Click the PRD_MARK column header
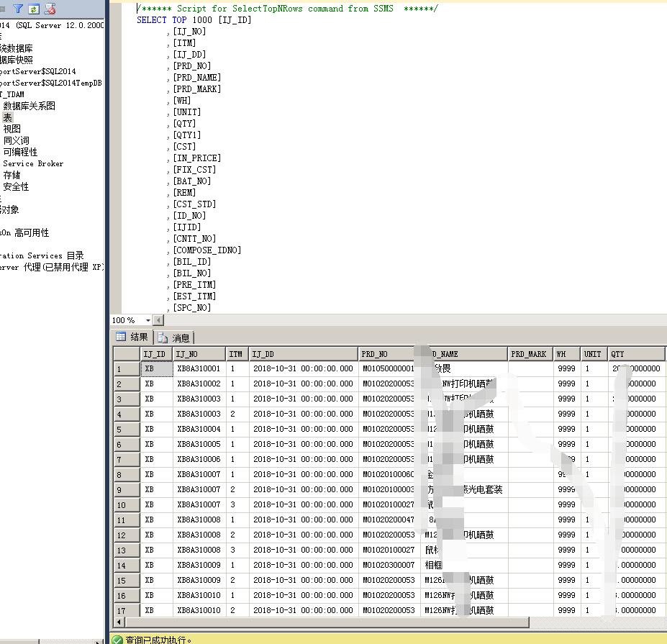Image resolution: width=667 pixels, height=644 pixels. coord(530,354)
